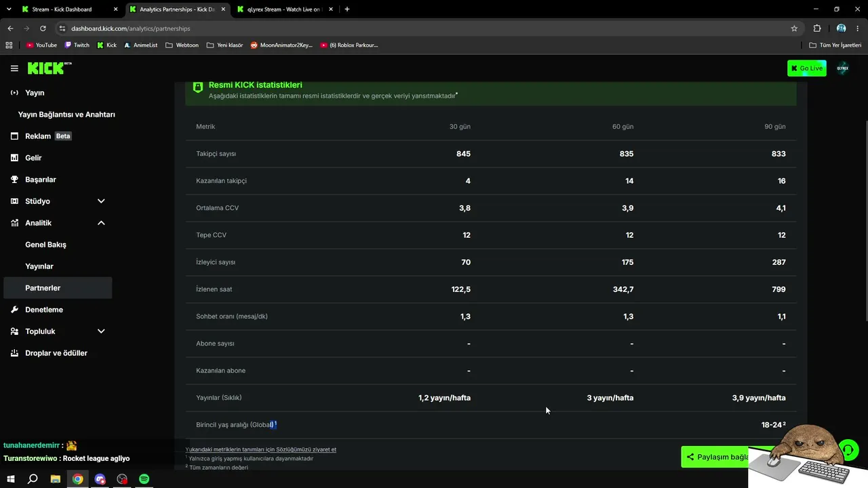Click the 3,9 yayın/hafta value

(x=759, y=398)
